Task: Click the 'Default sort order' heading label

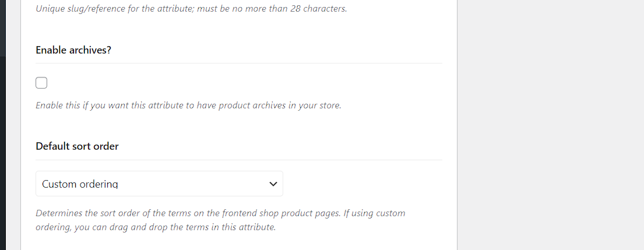Action: click(77, 146)
